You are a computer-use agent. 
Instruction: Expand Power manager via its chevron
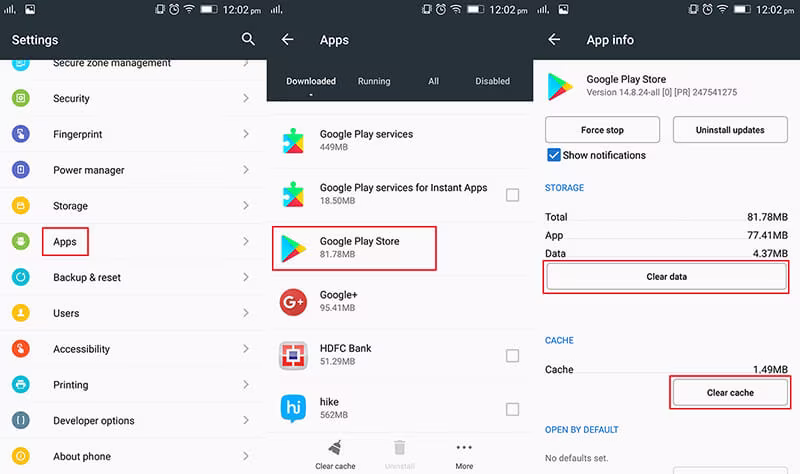(246, 169)
